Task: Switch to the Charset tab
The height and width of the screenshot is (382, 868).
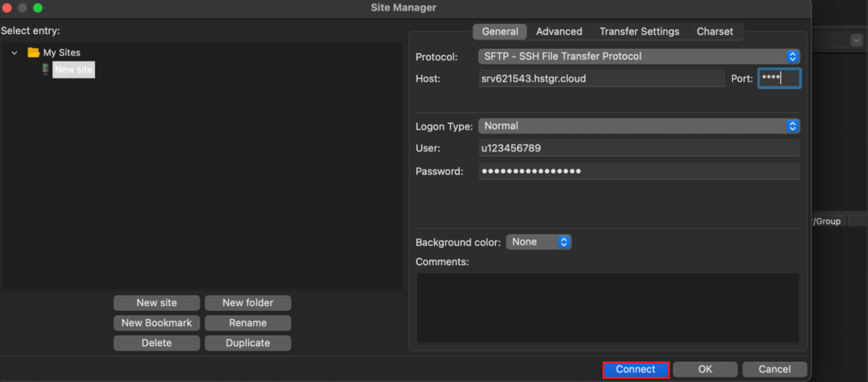Action: (x=714, y=31)
